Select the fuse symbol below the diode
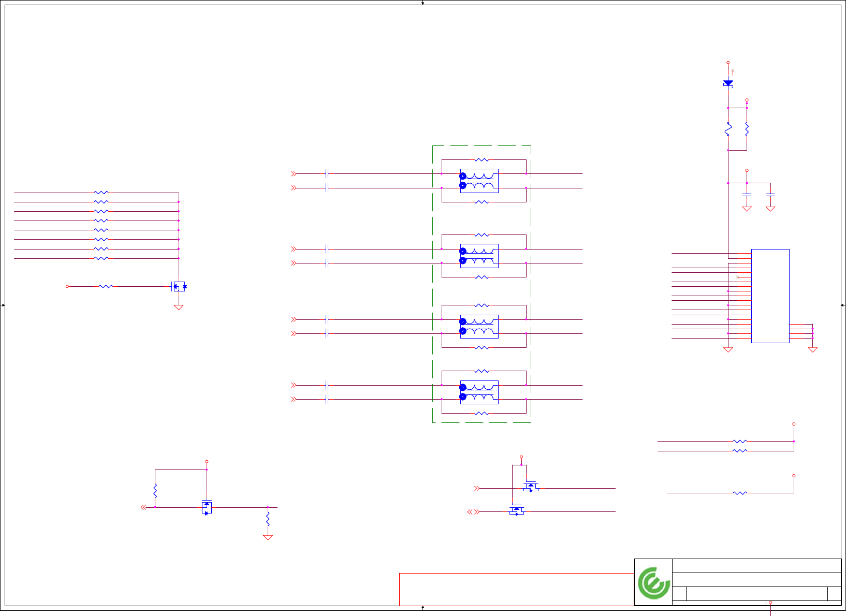 pyautogui.click(x=728, y=129)
